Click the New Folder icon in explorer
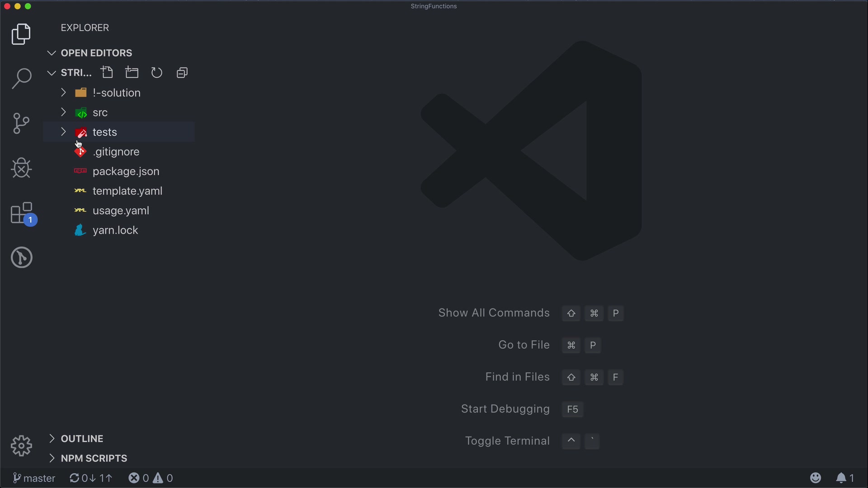This screenshot has width=868, height=488. (x=132, y=73)
